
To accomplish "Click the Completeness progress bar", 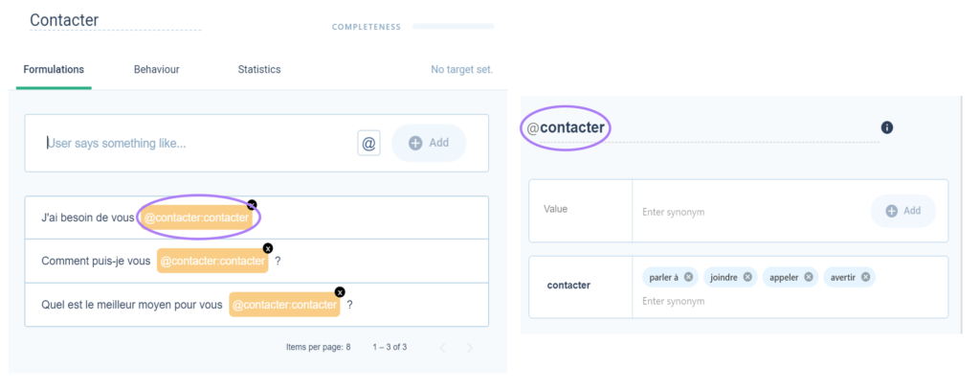I will point(453,26).
